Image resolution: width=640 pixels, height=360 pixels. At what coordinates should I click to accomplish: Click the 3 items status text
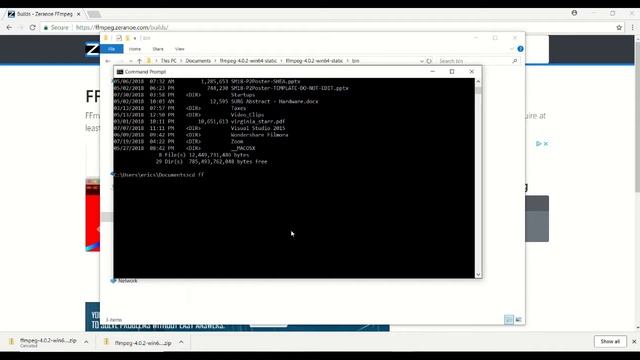click(114, 320)
